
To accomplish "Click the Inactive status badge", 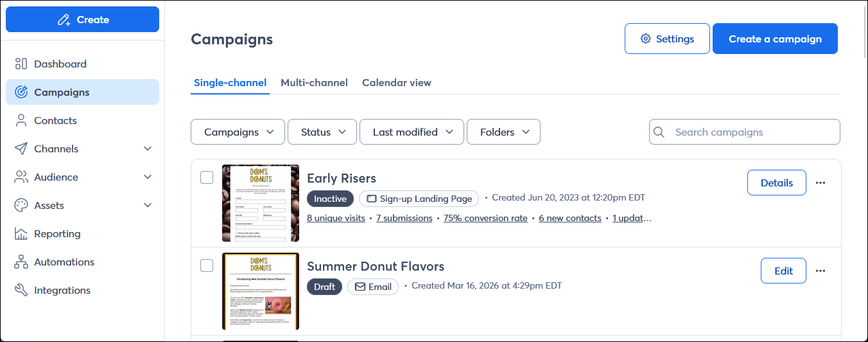I will point(330,199).
